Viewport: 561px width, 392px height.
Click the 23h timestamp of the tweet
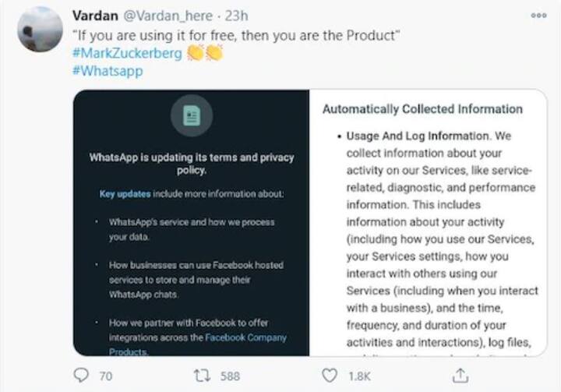[x=237, y=16]
